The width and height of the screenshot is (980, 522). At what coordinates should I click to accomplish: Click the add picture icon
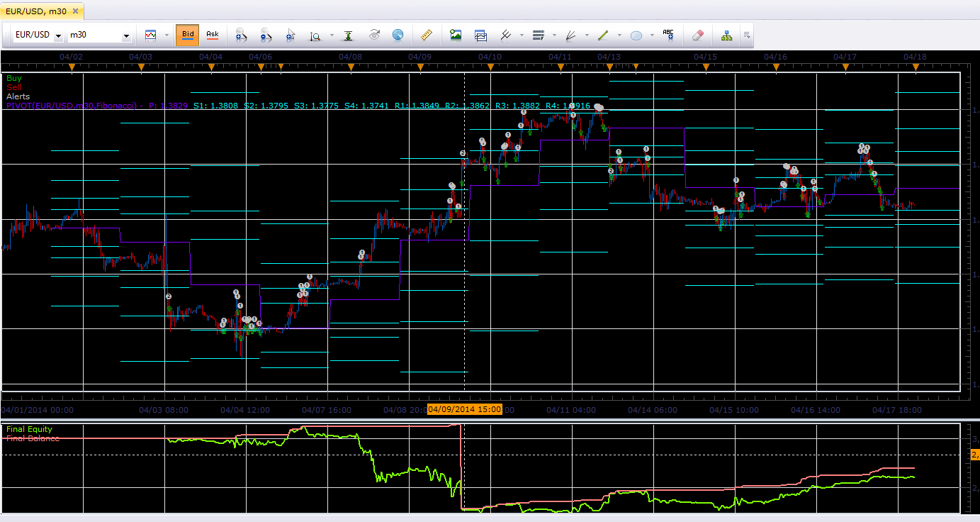[456, 35]
